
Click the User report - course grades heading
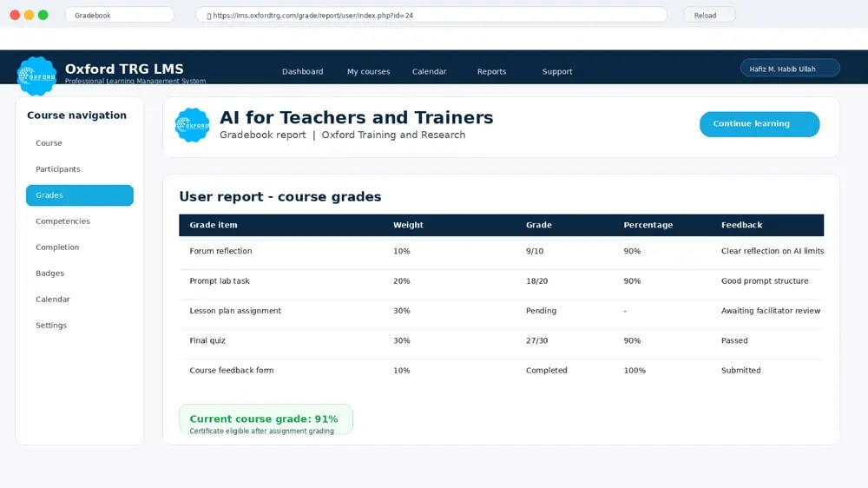(x=280, y=196)
